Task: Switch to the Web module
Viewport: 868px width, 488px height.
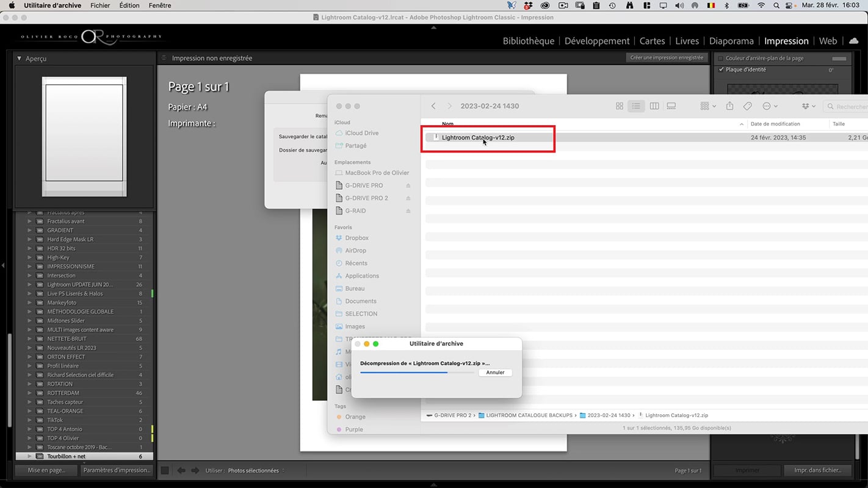Action: [828, 41]
